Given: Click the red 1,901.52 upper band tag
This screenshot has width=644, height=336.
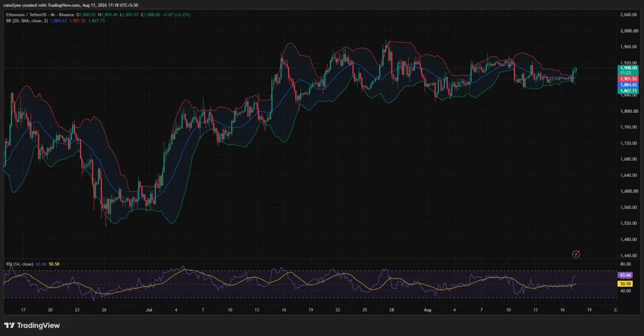Looking at the screenshot, I should coord(628,79).
